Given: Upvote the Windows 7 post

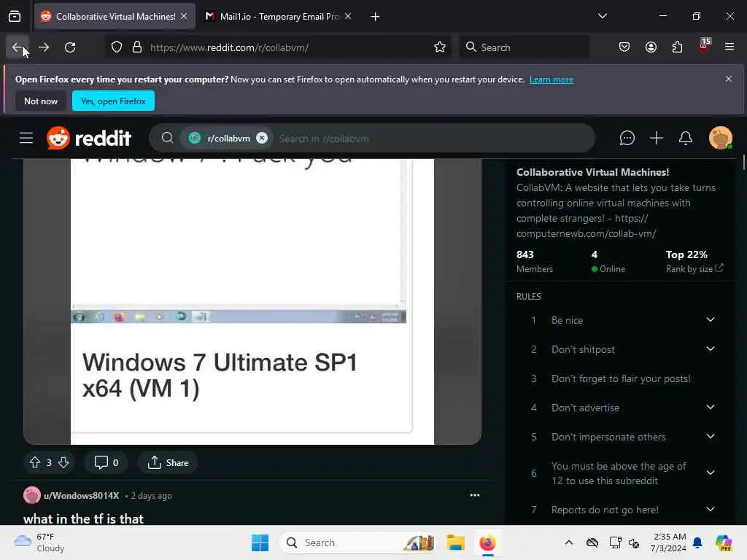Looking at the screenshot, I should click(x=35, y=462).
